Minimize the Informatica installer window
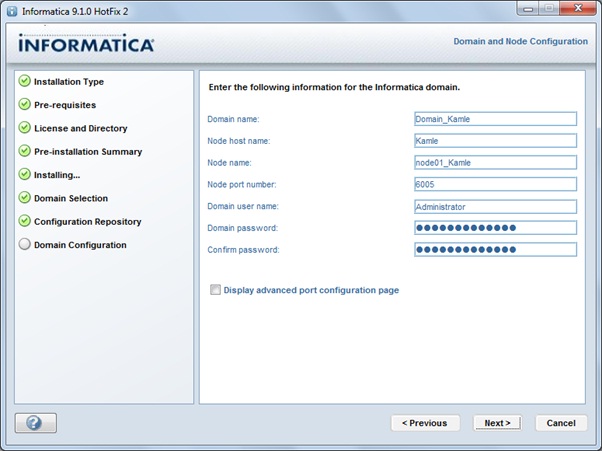The image size is (602, 451). [x=528, y=8]
